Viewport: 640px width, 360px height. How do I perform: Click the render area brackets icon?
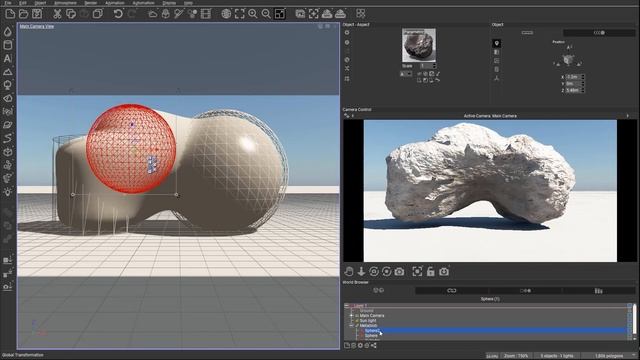coord(313,14)
